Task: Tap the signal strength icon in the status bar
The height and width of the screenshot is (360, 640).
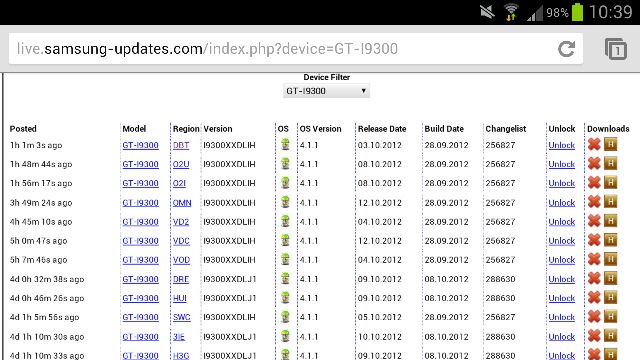Action: pos(534,13)
